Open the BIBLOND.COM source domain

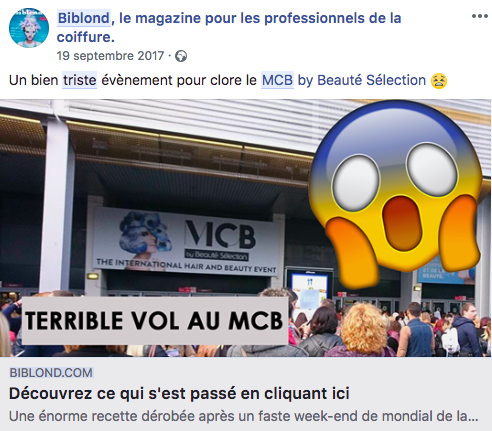[x=51, y=373]
